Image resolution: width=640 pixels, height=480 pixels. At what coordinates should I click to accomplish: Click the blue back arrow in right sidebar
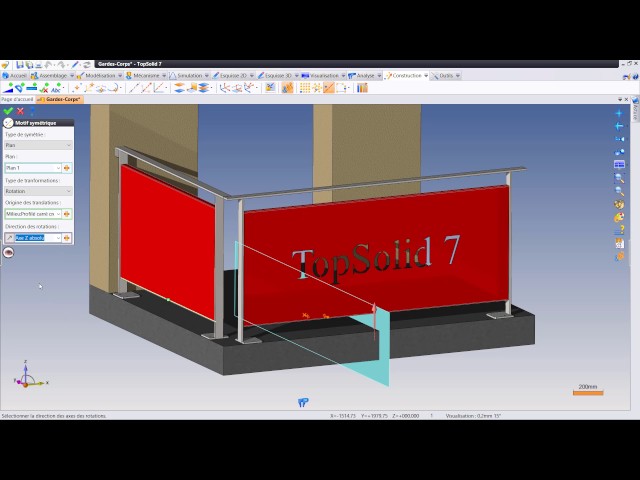click(x=619, y=126)
